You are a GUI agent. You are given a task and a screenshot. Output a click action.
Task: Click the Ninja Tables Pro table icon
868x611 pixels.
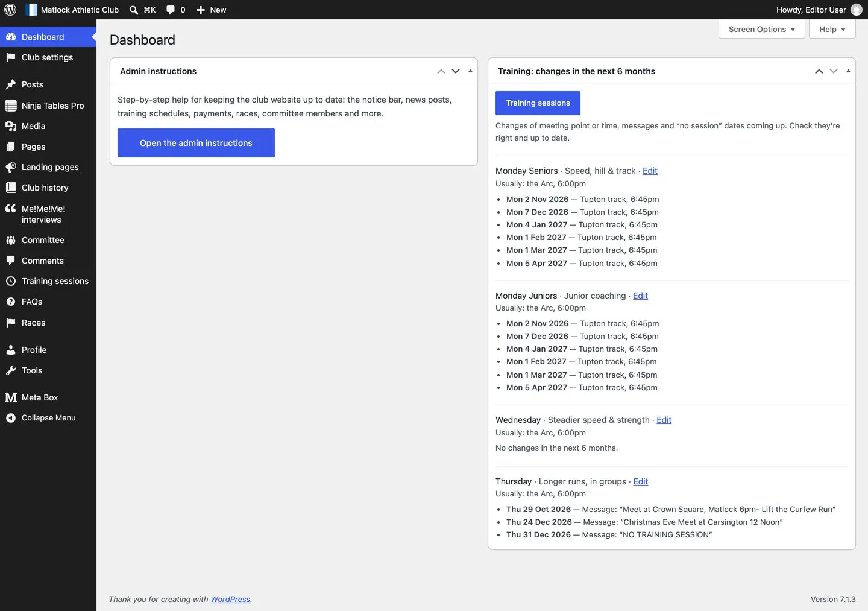[11, 106]
